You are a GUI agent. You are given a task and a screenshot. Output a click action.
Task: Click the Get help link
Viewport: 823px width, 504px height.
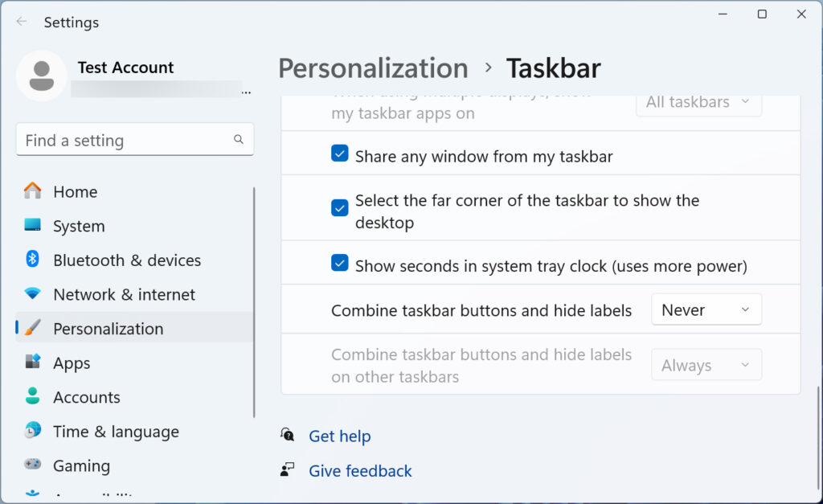coord(339,436)
